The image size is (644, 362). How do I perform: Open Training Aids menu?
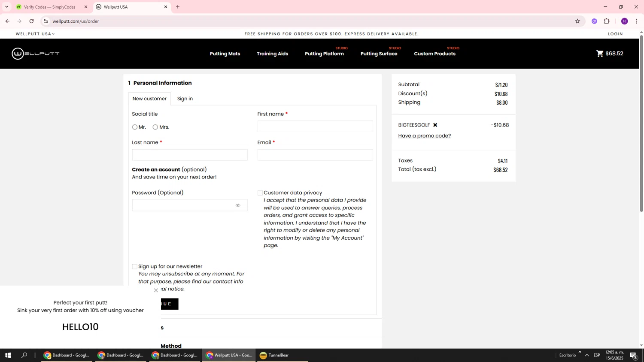pyautogui.click(x=272, y=54)
